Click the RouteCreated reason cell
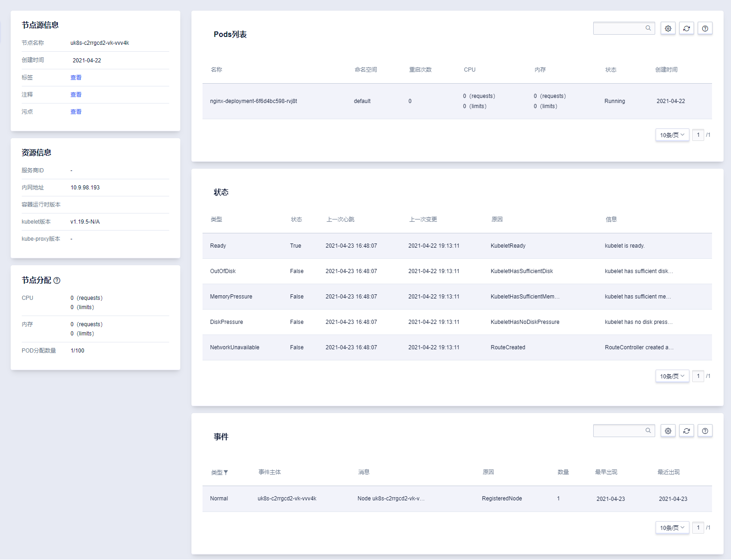The image size is (731, 560). coord(508,347)
